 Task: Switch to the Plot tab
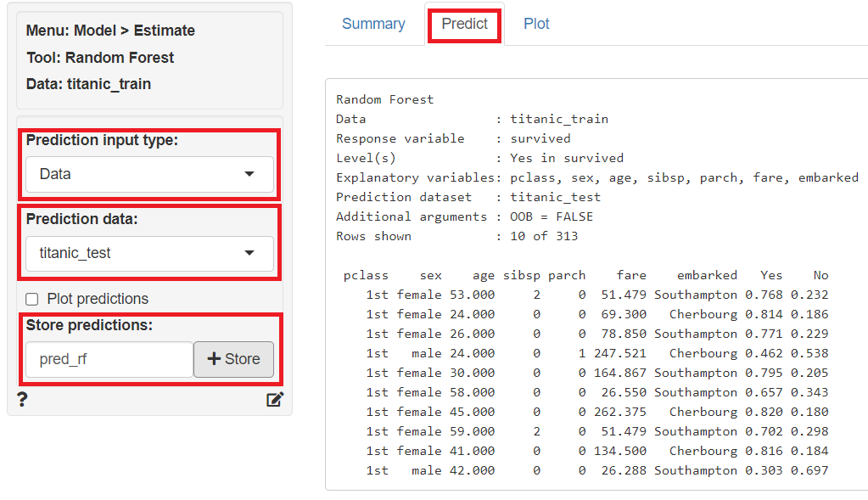point(536,24)
